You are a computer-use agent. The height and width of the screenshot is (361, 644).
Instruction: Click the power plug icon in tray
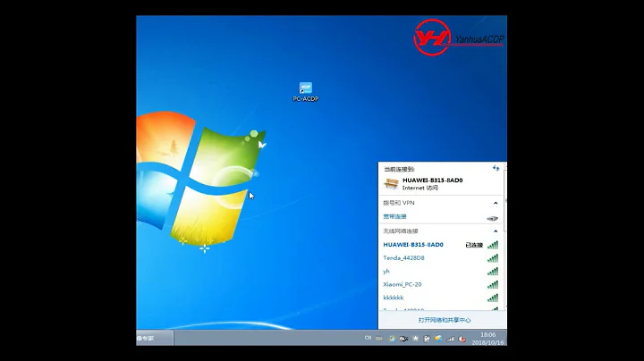pyautogui.click(x=427, y=339)
